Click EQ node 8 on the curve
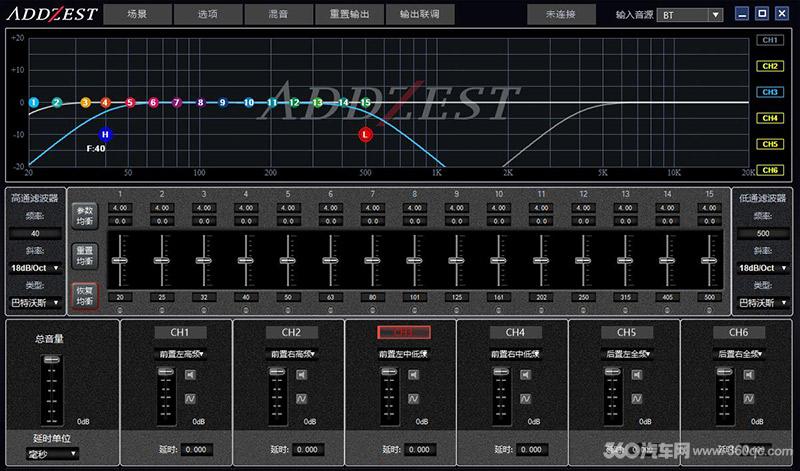This screenshot has height=471, width=800. (x=201, y=103)
